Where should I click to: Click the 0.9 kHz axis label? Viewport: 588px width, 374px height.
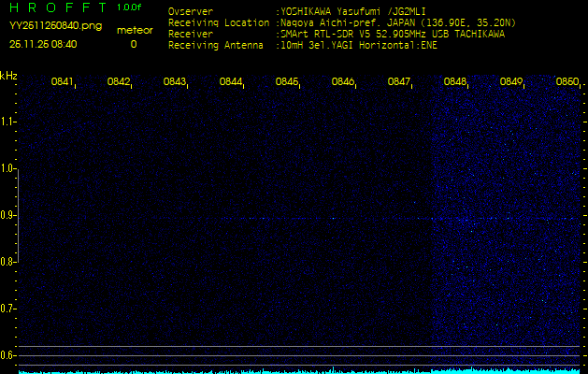click(7, 215)
